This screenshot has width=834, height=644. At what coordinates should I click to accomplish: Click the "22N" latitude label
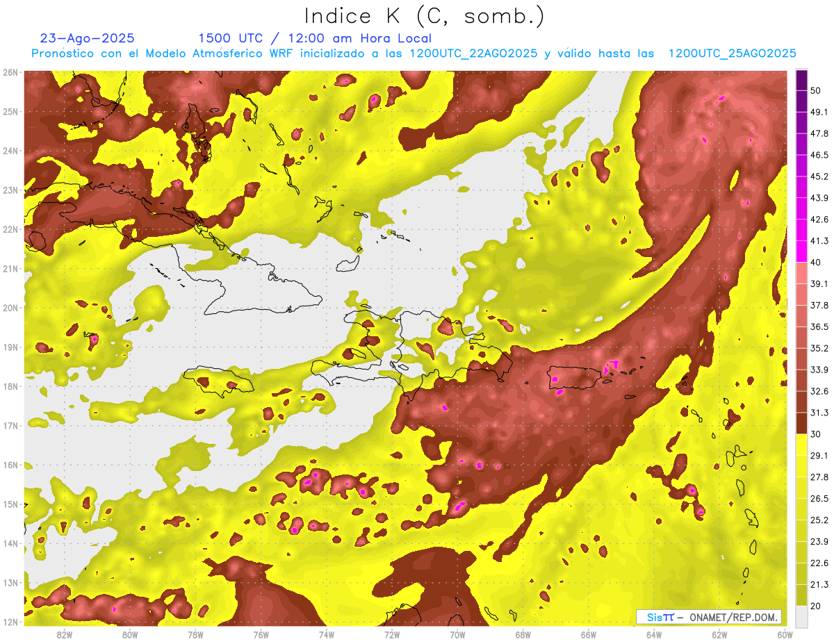tap(10, 229)
